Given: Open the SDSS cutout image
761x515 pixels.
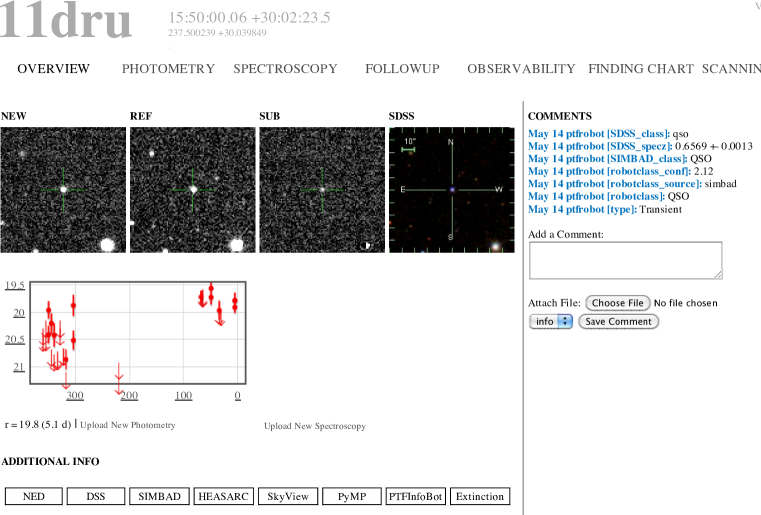Looking at the screenshot, I should 451,189.
